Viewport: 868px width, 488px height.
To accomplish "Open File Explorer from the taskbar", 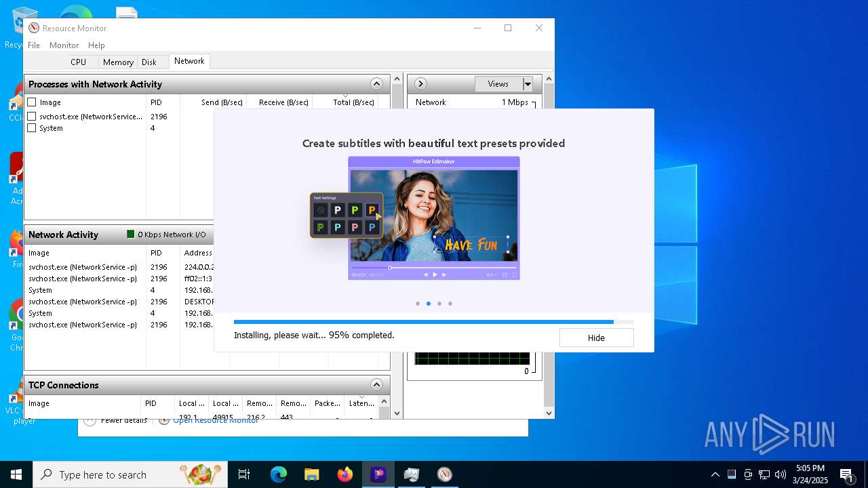I will tap(311, 474).
